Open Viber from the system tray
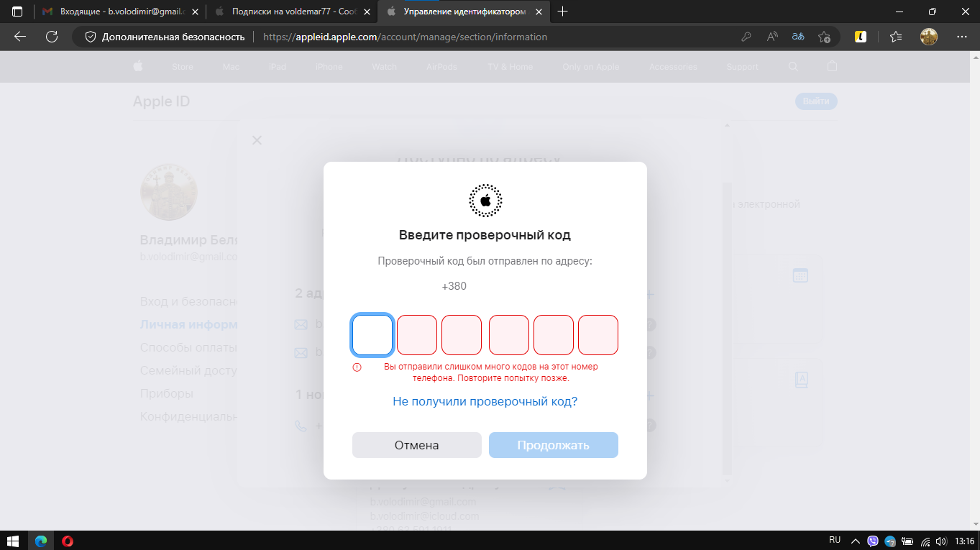This screenshot has width=980, height=550. (873, 541)
